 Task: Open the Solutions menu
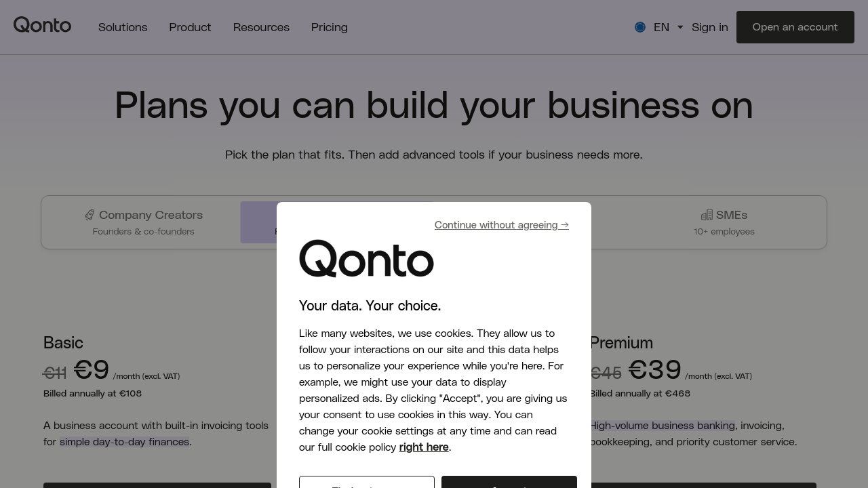123,27
